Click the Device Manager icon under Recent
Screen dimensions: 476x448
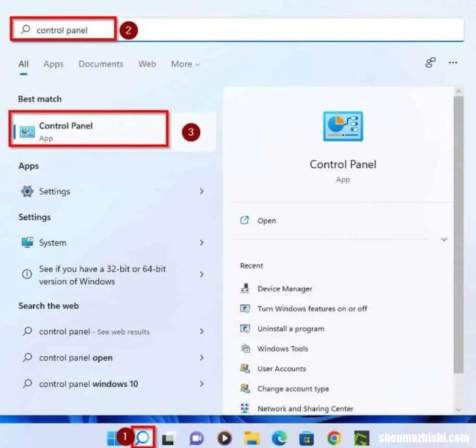tap(245, 288)
